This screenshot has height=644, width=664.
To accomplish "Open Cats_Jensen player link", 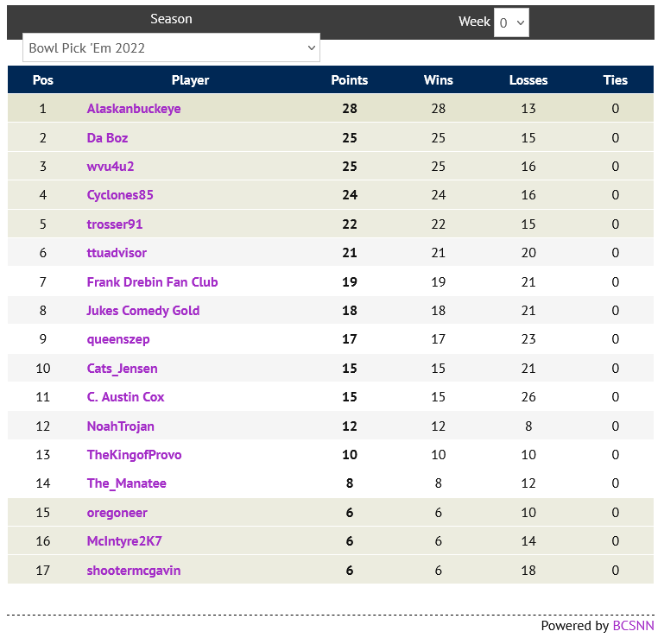I will 122,369.
